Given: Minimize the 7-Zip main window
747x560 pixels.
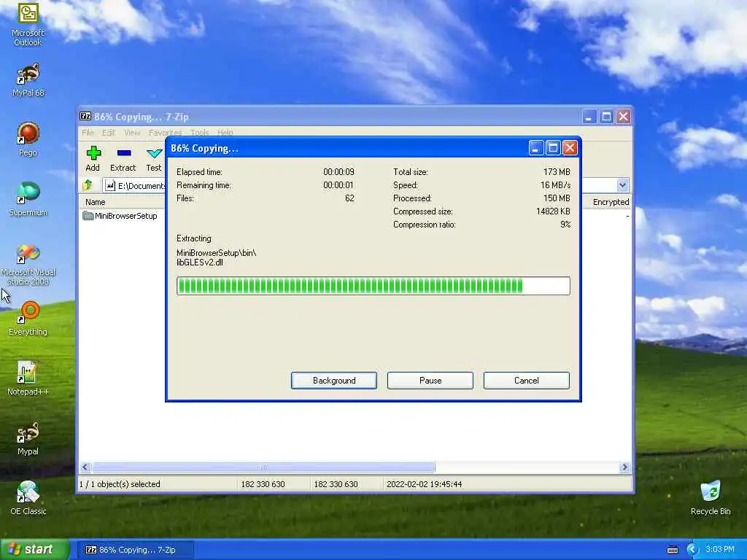Looking at the screenshot, I should tap(589, 116).
